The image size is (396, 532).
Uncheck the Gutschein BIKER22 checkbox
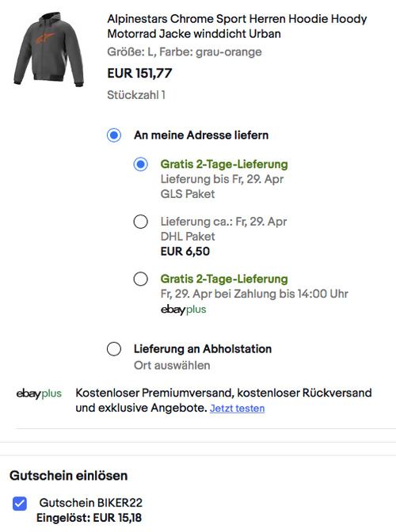tap(20, 503)
